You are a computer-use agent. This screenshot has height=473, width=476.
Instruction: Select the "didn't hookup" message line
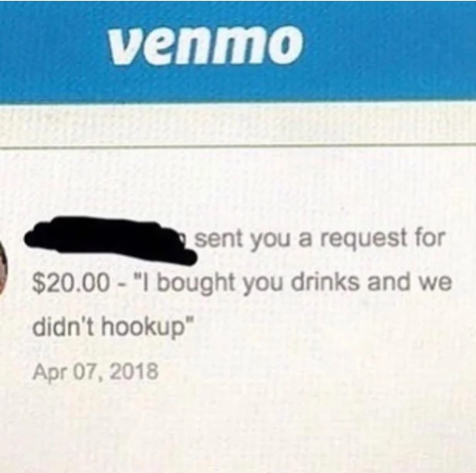113,329
